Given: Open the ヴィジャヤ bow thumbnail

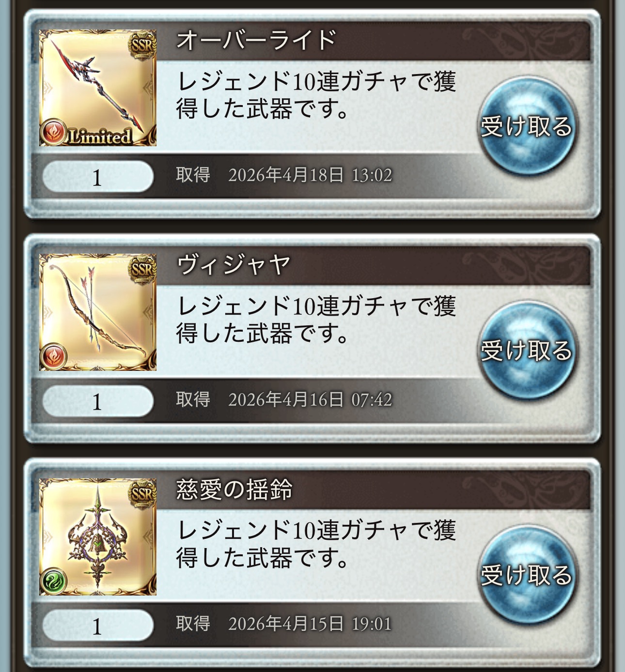Looking at the screenshot, I should coord(98,312).
